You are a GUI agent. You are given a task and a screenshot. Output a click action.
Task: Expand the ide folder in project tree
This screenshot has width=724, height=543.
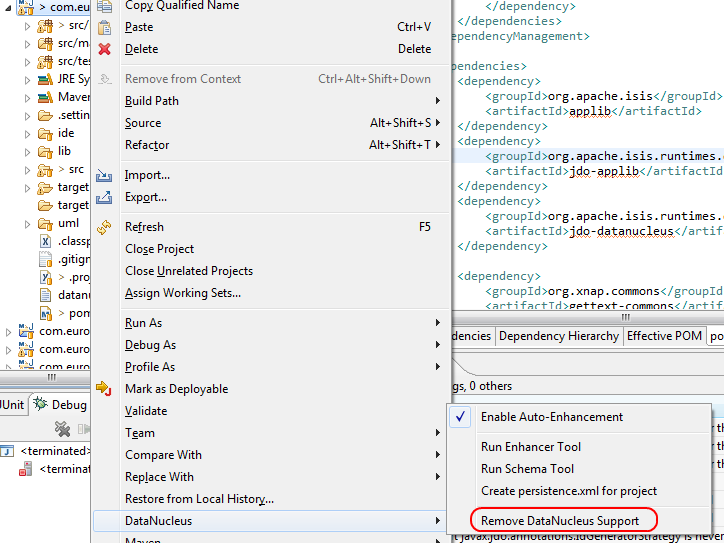28,133
